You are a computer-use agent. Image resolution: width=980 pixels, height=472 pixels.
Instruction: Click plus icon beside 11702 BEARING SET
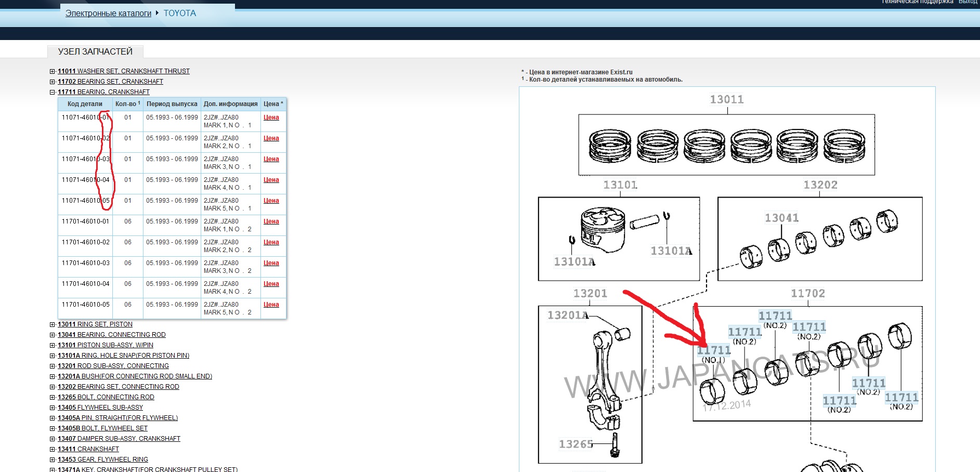pos(52,82)
